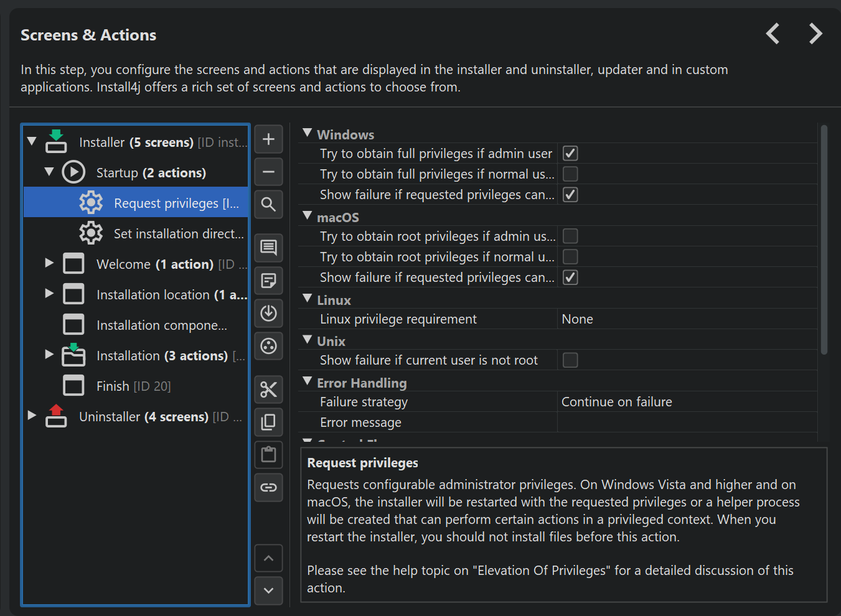
Task: Click the minus Remove button
Action: pyautogui.click(x=268, y=172)
